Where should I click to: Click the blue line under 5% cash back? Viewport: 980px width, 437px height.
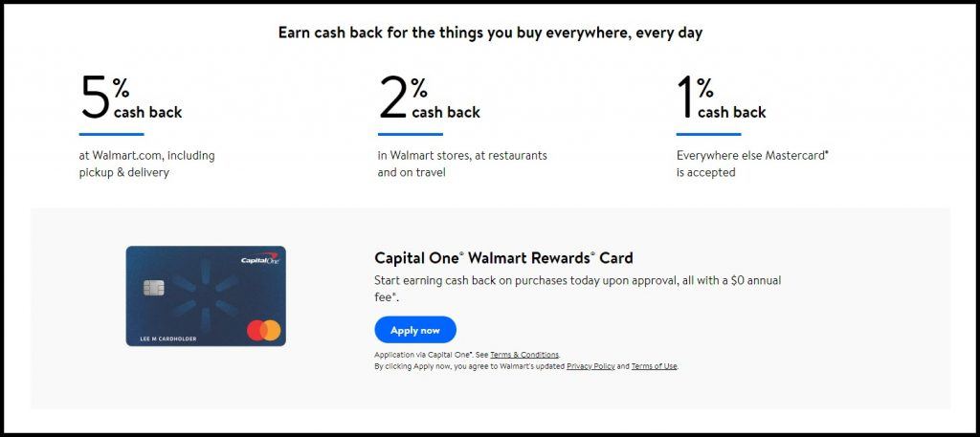(111, 134)
